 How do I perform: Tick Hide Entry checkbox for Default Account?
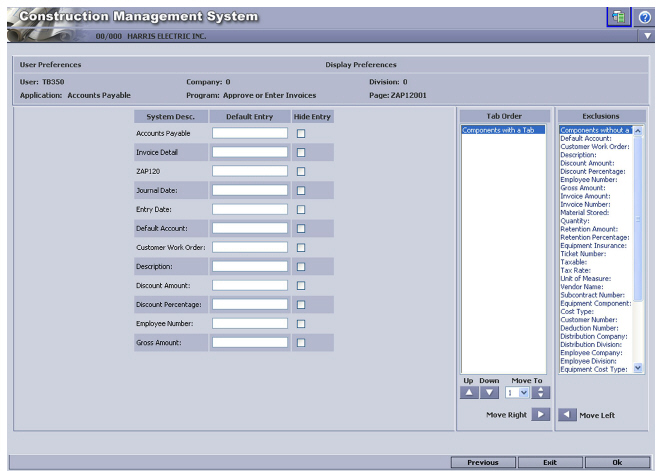[x=301, y=229]
